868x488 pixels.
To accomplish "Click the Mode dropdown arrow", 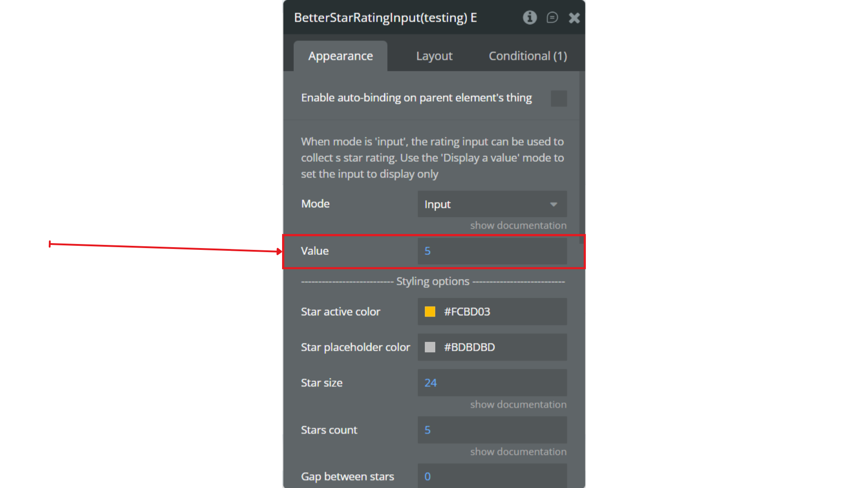I will [553, 204].
